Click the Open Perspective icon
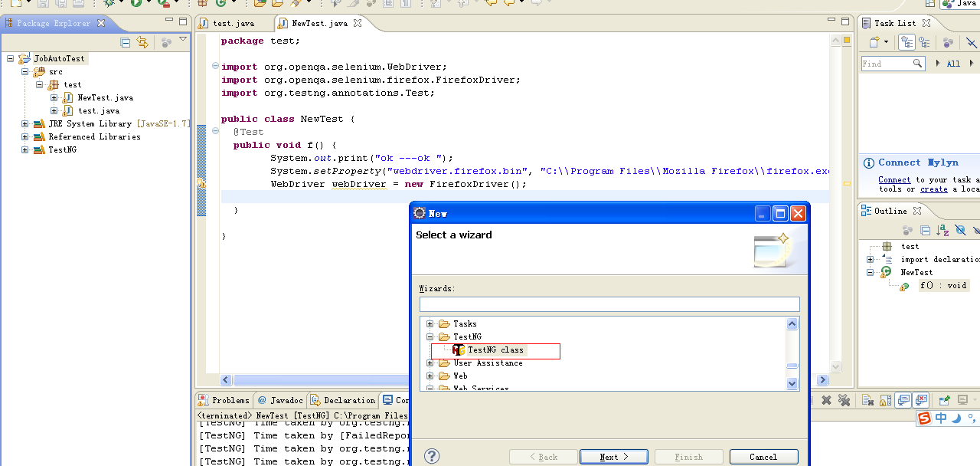The image size is (980, 466). tap(929, 3)
